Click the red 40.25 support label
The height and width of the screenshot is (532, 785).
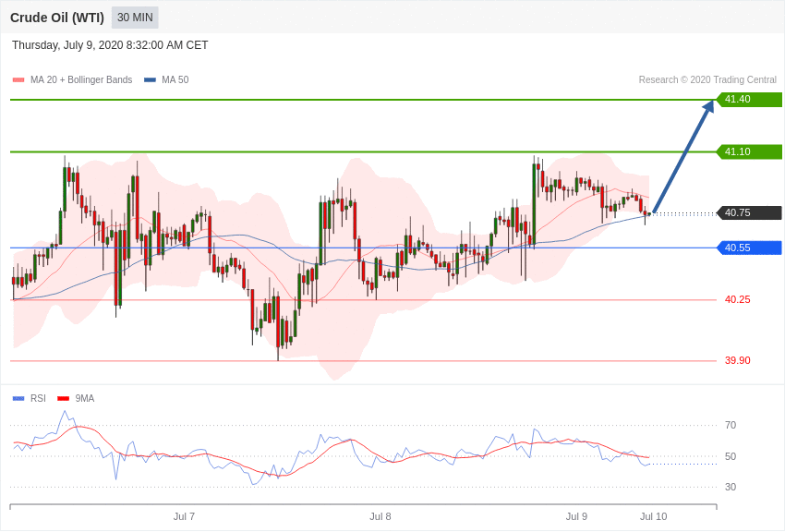point(738,300)
